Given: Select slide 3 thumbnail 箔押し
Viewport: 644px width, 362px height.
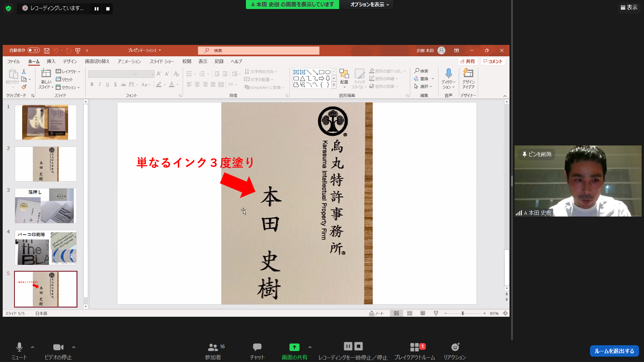Looking at the screenshot, I should click(x=46, y=206).
